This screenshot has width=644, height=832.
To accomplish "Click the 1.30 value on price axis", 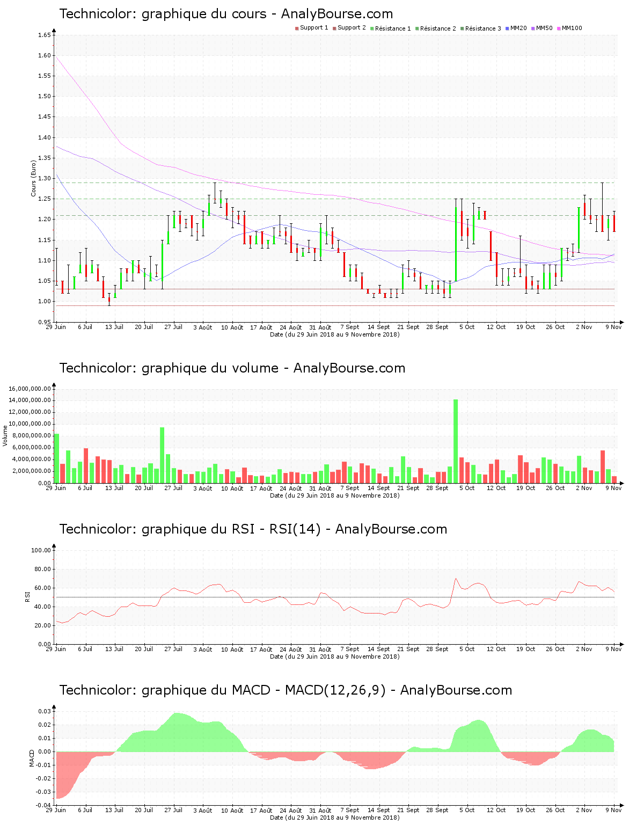I will tap(45, 178).
